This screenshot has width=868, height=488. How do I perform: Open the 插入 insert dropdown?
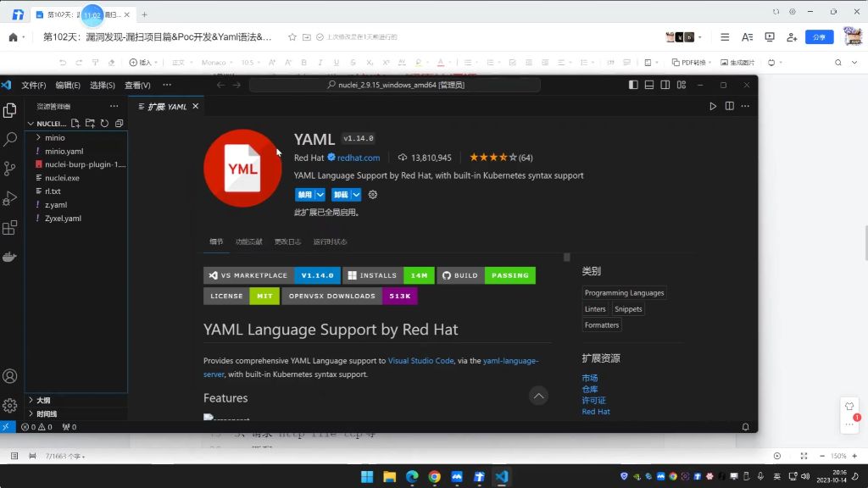(x=143, y=63)
